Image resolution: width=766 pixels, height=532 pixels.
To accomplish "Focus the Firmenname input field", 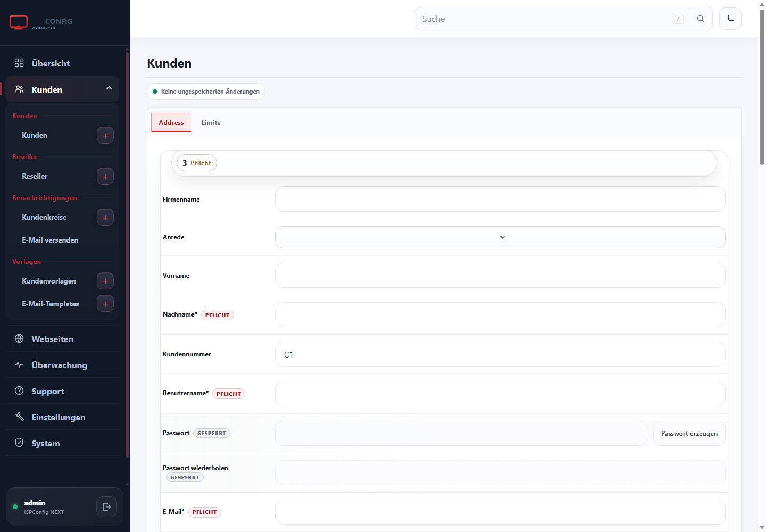I will coord(500,199).
